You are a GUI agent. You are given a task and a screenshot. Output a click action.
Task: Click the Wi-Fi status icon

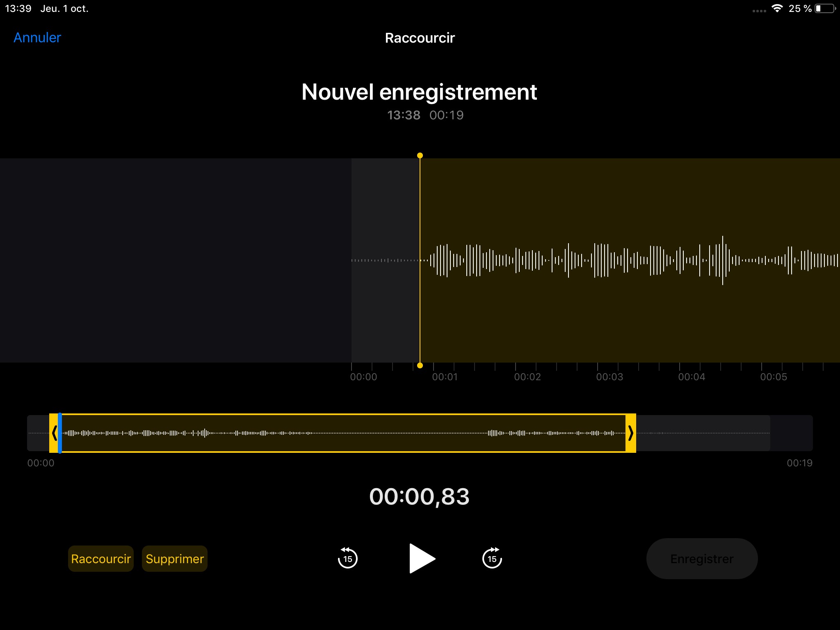(x=777, y=9)
